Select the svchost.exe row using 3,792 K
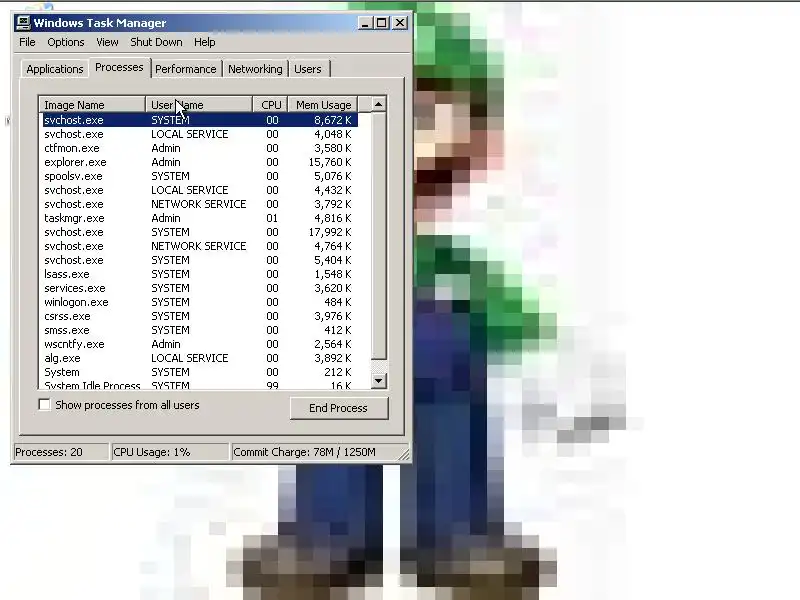 [x=200, y=204]
